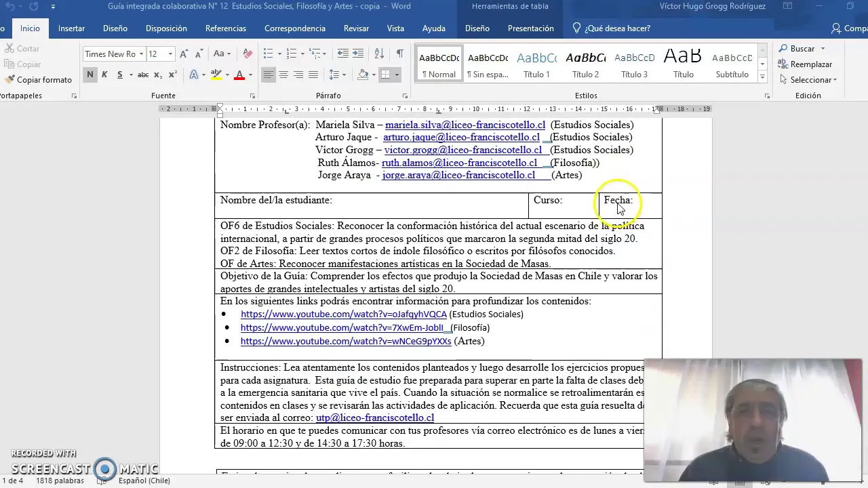This screenshot has width=868, height=488.
Task: Click the Español (Chile) language indicator
Action: [x=144, y=481]
